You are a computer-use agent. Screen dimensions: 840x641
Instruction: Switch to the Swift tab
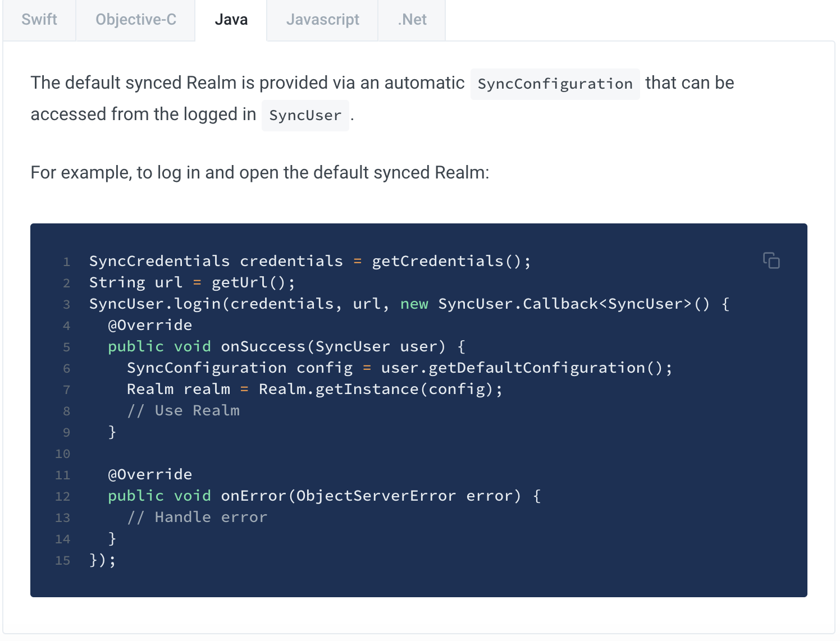[x=39, y=20]
